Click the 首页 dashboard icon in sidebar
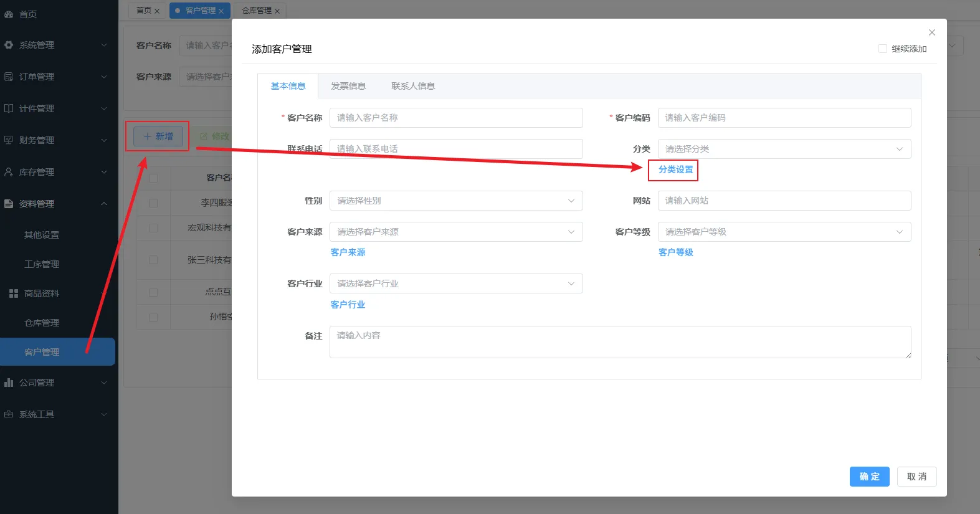980x514 pixels. coord(9,14)
